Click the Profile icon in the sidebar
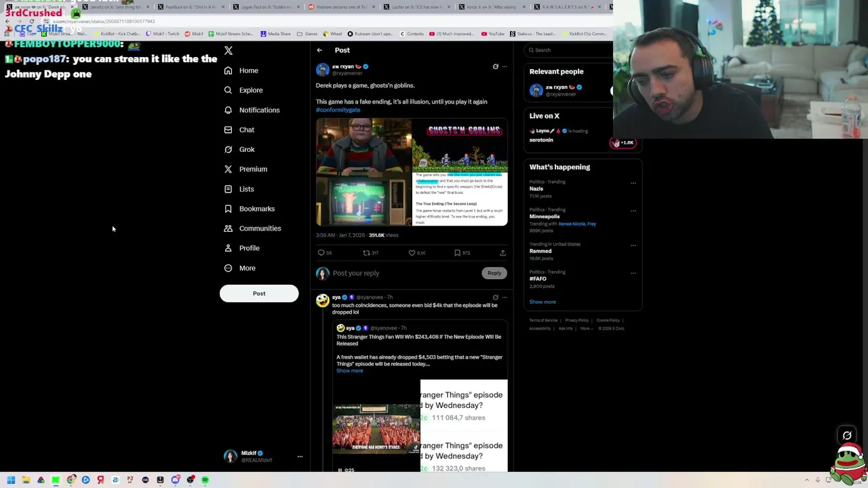 [228, 248]
